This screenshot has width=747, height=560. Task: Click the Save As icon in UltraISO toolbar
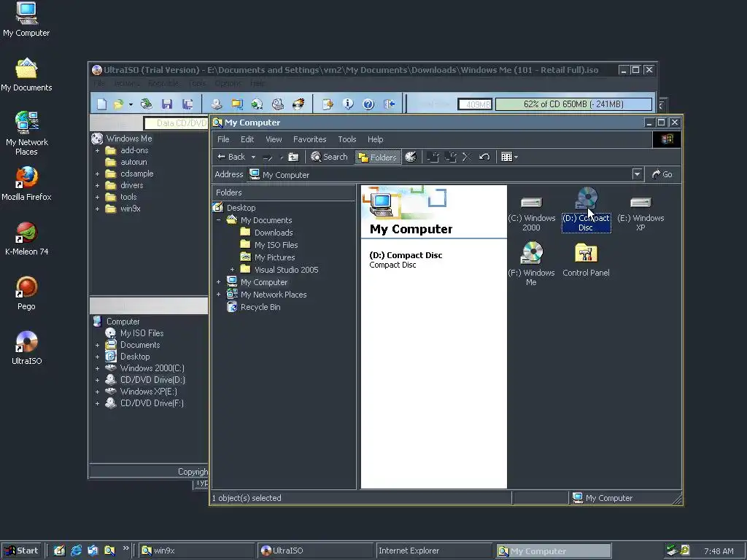click(x=187, y=104)
